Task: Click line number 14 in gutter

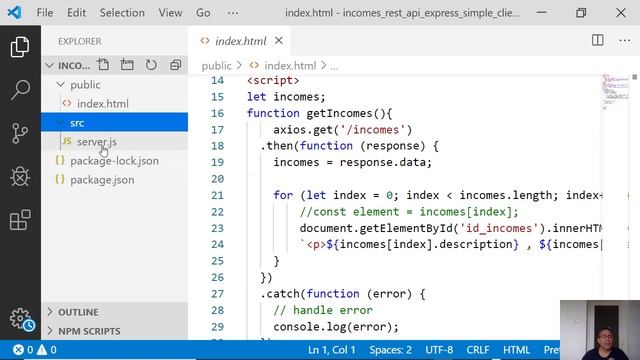Action: point(217,80)
